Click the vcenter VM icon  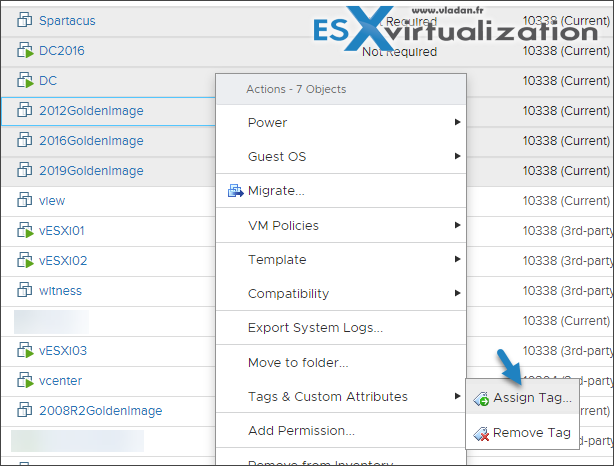point(25,380)
